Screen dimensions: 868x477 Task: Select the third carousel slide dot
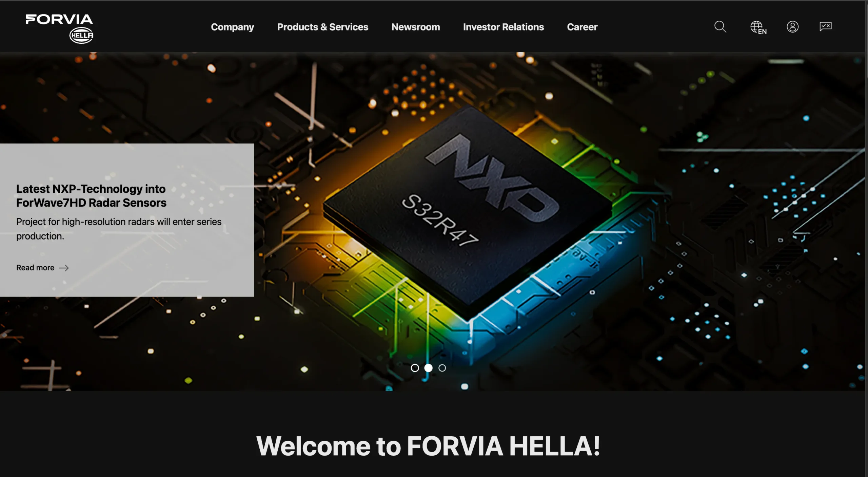(x=442, y=368)
